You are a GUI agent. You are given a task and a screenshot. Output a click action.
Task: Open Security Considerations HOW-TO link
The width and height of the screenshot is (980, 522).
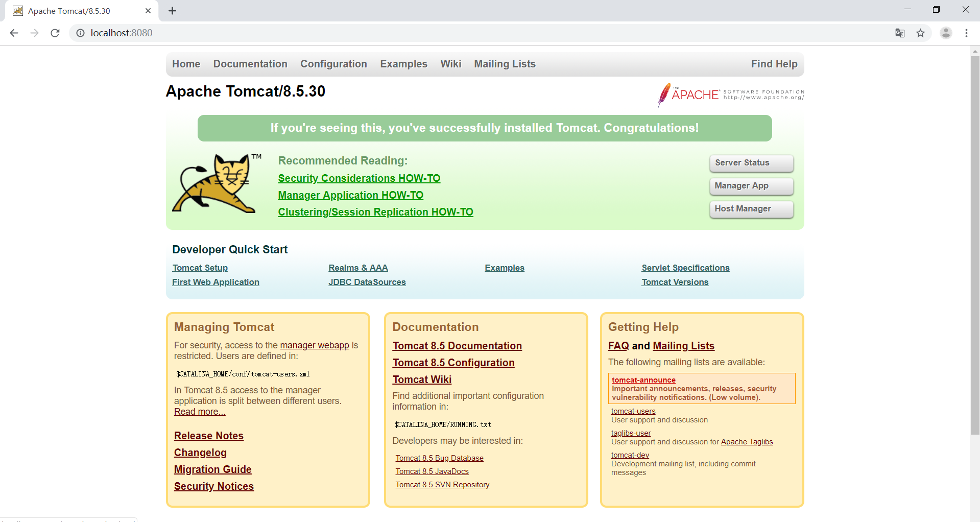pyautogui.click(x=359, y=178)
